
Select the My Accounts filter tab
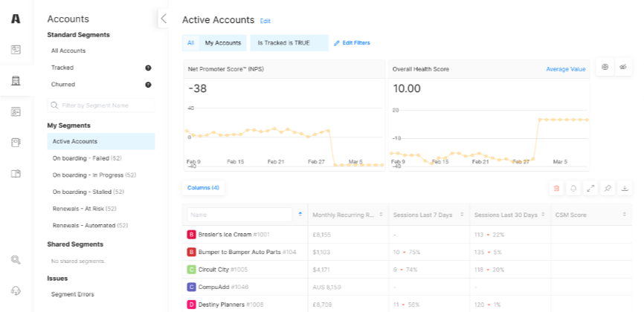pyautogui.click(x=223, y=42)
